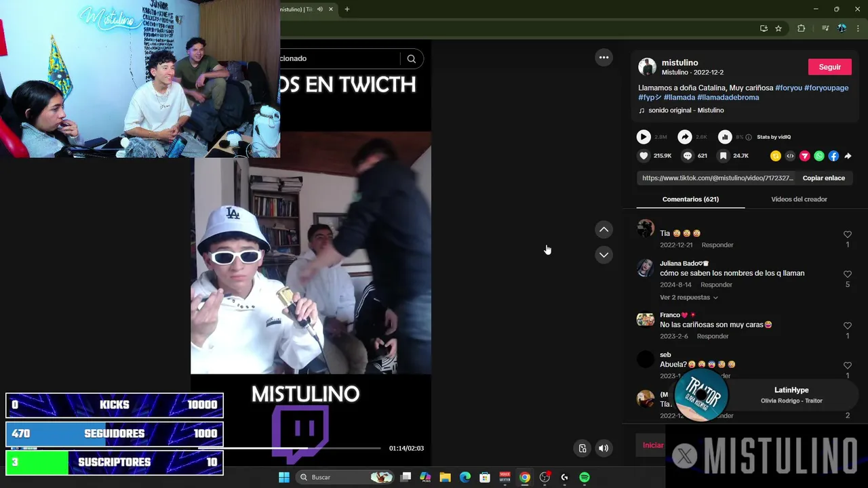Like seb's comment with the heart
This screenshot has width=868, height=488.
coord(847,366)
